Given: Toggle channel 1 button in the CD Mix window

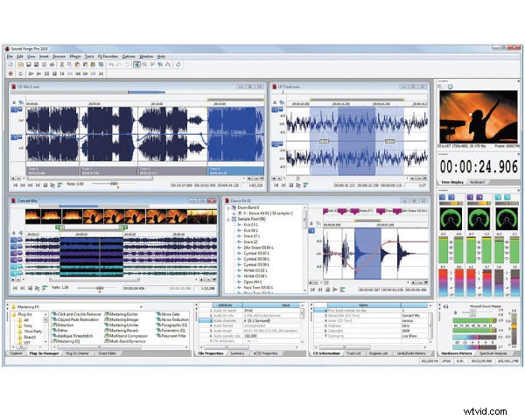Looking at the screenshot, I should (14, 109).
